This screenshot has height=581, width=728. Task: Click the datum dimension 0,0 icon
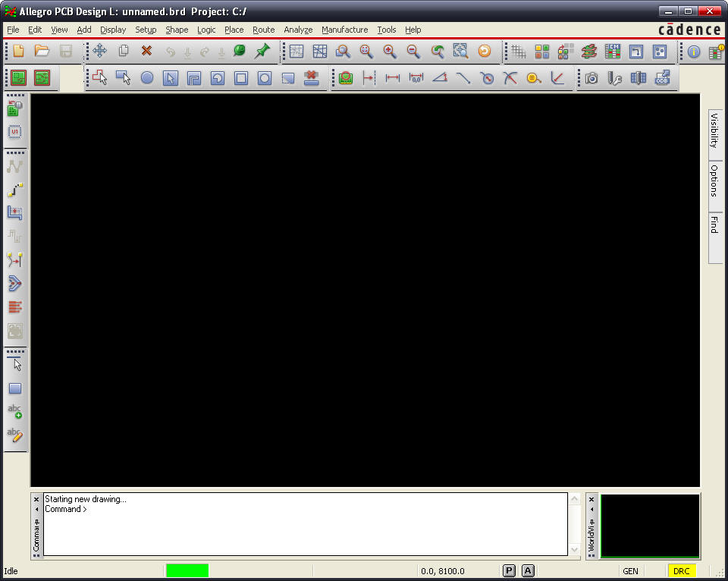[416, 78]
